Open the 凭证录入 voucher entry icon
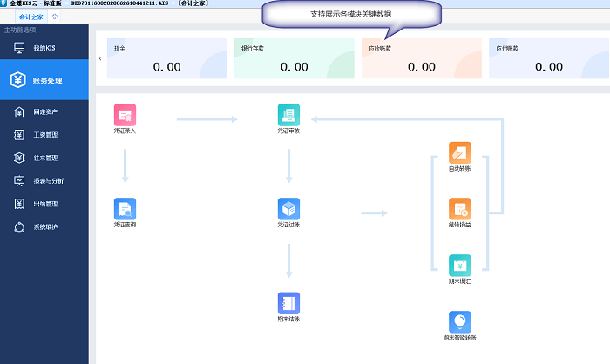This screenshot has height=364, width=610. coord(125,115)
